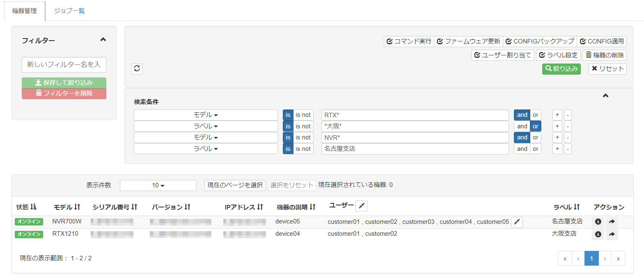Open share arrow action for device04
This screenshot has width=644, height=280.
[612, 234]
